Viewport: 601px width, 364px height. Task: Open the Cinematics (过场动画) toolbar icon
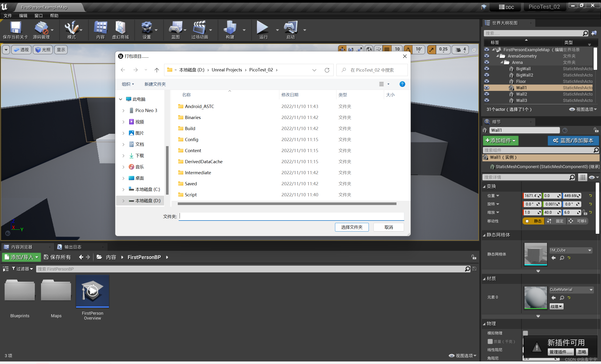click(x=199, y=28)
